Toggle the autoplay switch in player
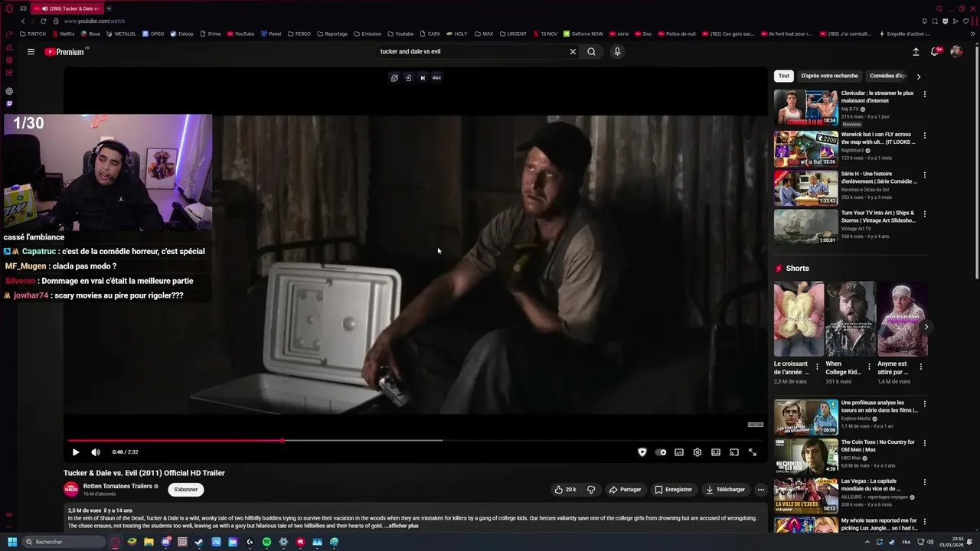Screen dimensions: 980x551 661,452
